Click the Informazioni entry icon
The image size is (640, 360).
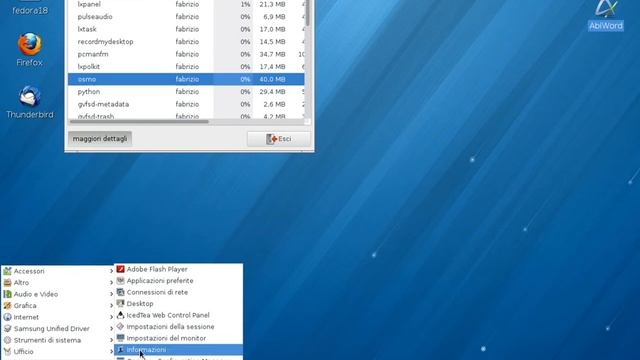[120, 349]
